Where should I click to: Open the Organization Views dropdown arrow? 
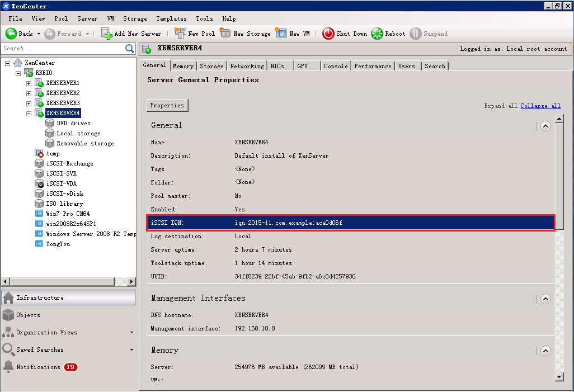pos(132,332)
